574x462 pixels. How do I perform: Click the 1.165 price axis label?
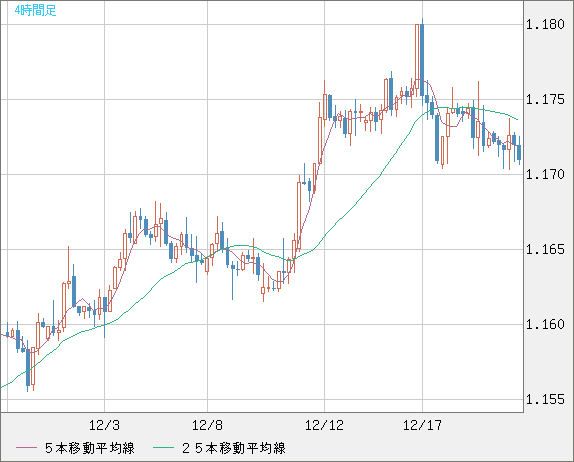click(545, 250)
